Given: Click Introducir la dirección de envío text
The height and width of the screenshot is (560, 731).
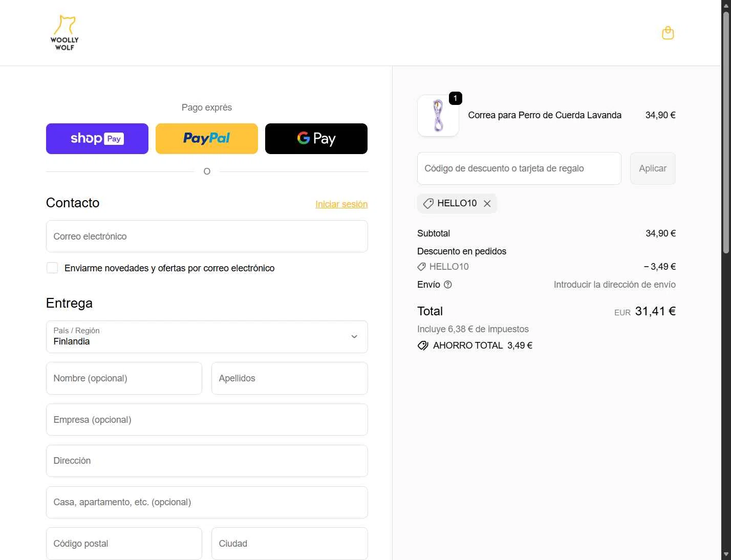Looking at the screenshot, I should [x=614, y=285].
